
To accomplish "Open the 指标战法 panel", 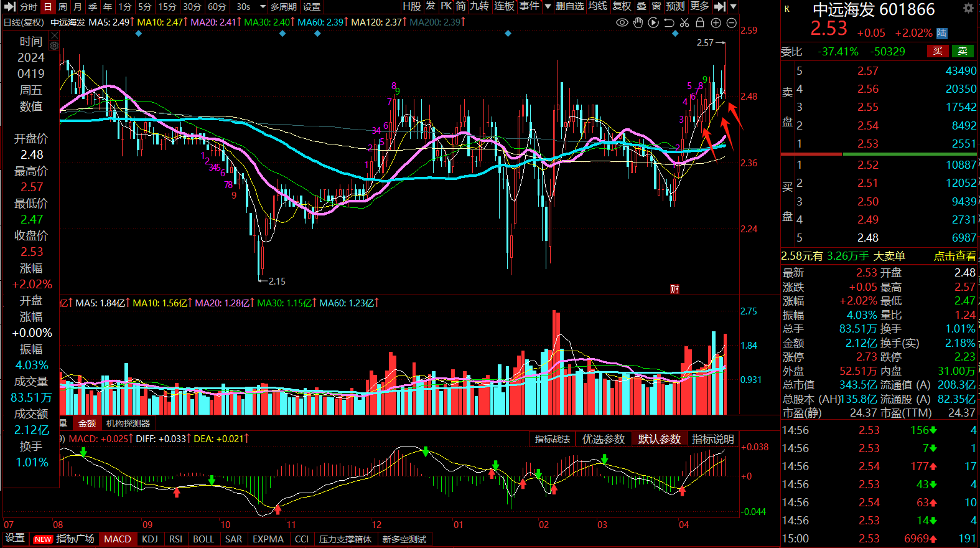I will [553, 439].
